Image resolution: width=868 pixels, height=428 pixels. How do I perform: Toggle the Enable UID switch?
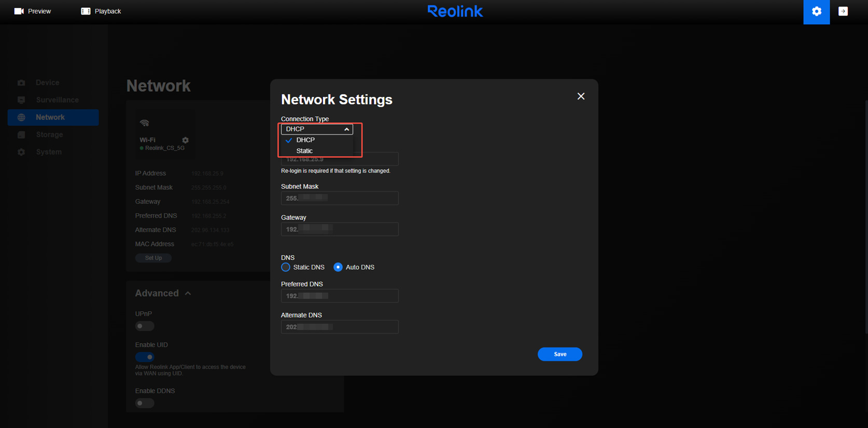145,357
